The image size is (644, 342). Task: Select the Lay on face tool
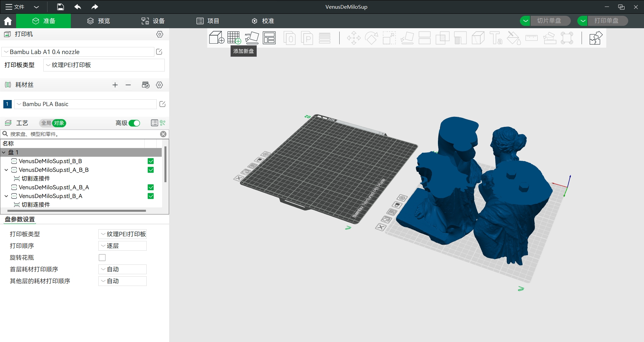point(407,38)
